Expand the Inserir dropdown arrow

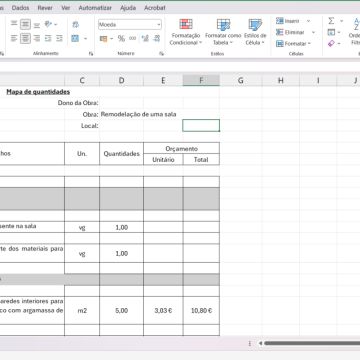(308, 21)
